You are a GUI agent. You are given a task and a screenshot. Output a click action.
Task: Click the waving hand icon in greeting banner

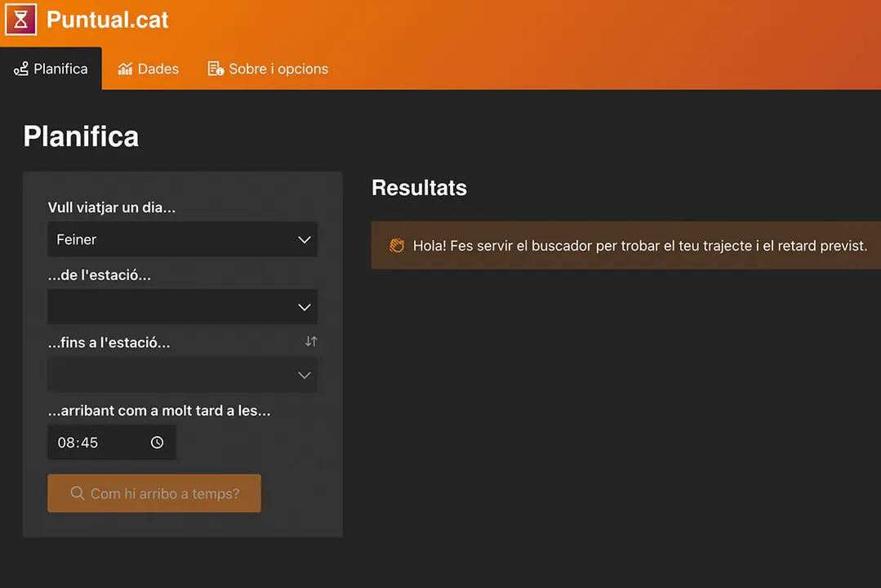[397, 245]
